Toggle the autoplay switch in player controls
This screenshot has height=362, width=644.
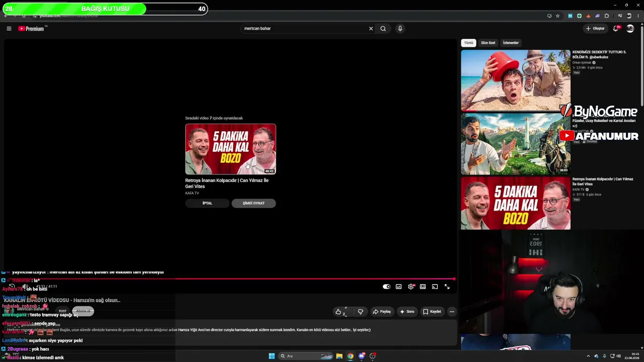point(386,287)
